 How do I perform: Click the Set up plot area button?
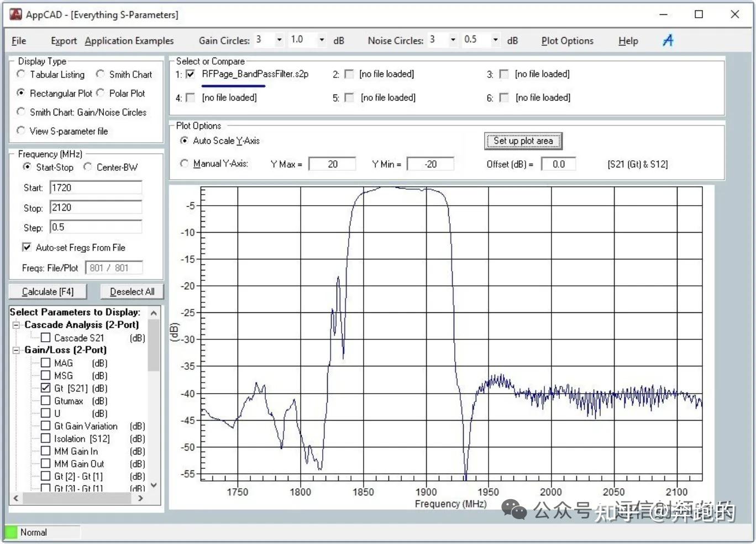coord(523,141)
